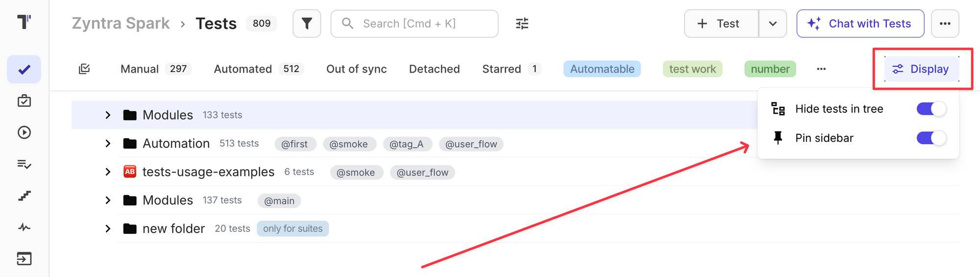Select the Out of sync tab

pos(356,69)
